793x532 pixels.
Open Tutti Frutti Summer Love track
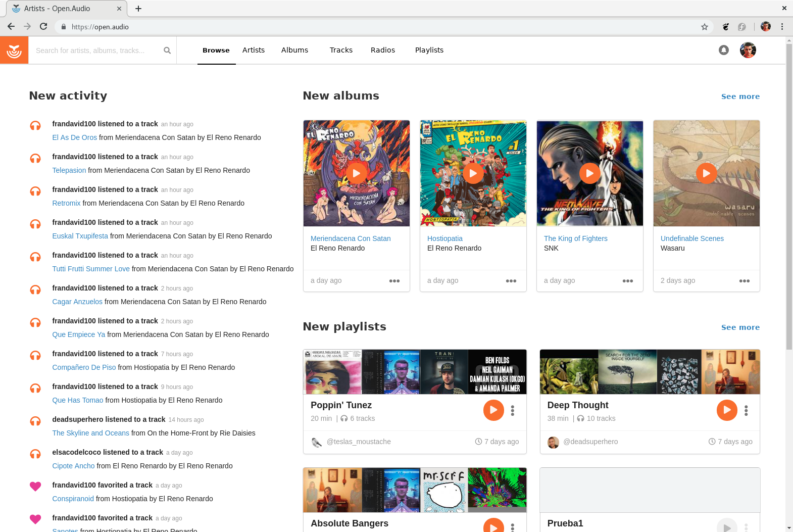91,269
